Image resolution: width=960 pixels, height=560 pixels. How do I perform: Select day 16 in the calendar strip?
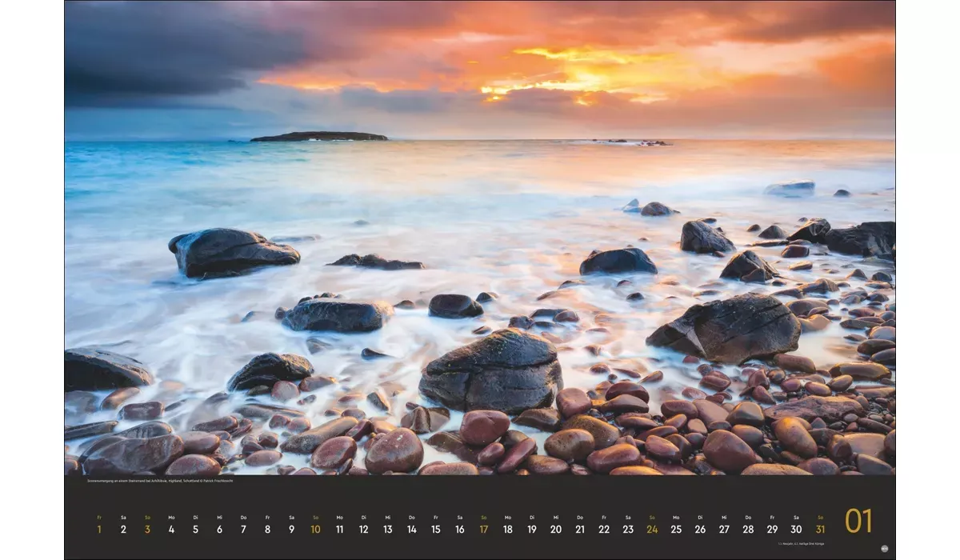(x=459, y=525)
